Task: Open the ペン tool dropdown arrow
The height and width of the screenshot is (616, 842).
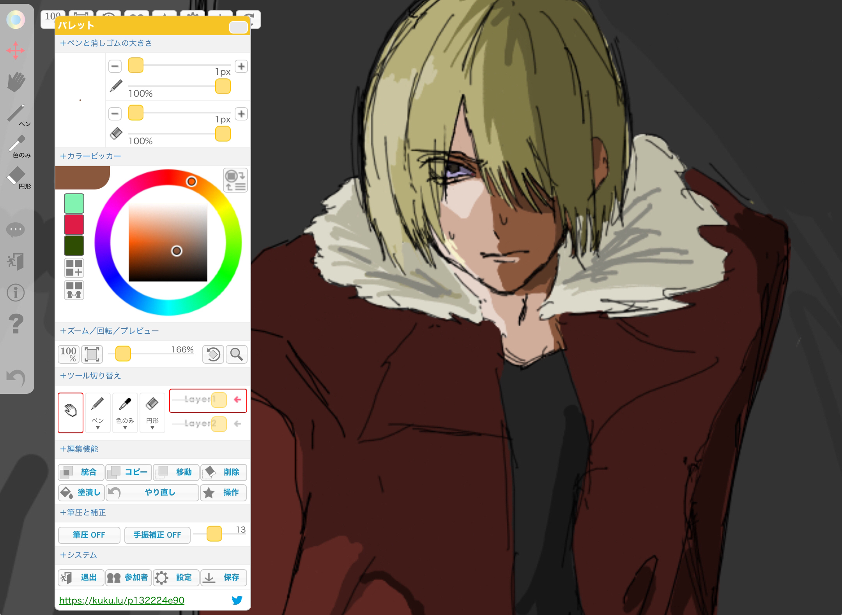Action: point(98,428)
